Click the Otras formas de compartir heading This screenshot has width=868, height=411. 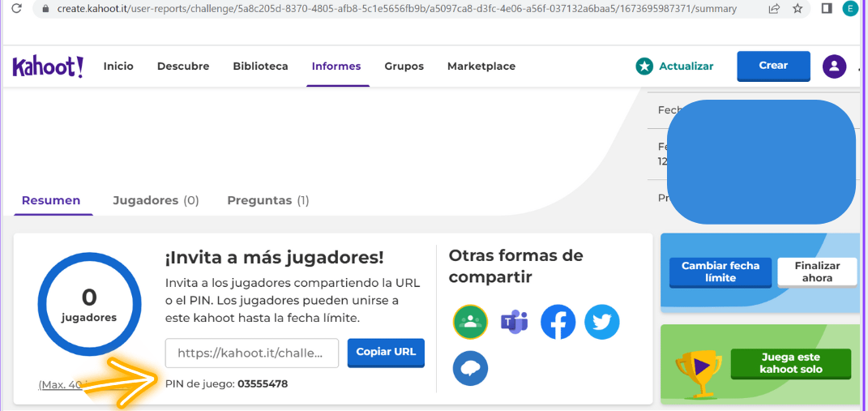point(516,266)
